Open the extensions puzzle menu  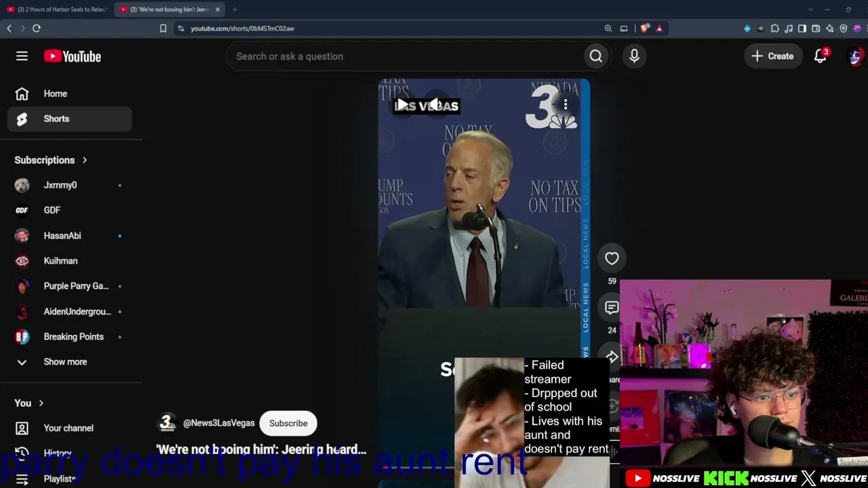775,28
